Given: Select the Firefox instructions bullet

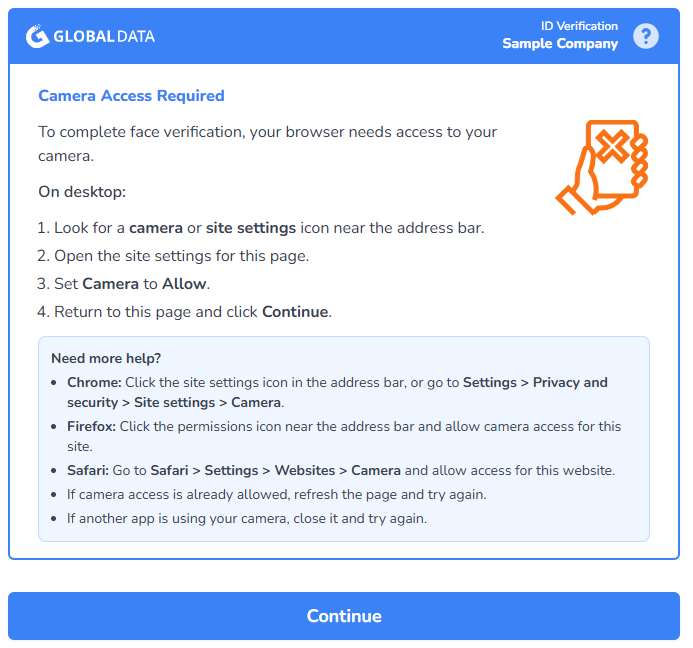Looking at the screenshot, I should coord(344,436).
